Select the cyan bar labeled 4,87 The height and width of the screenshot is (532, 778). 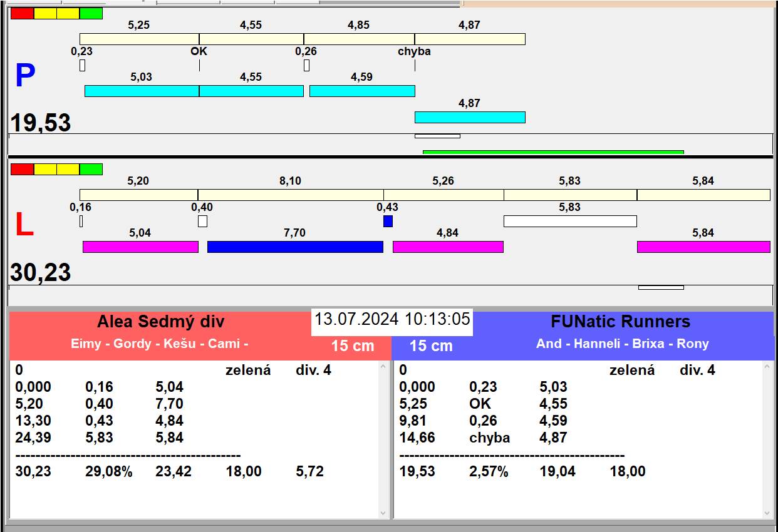pos(470,117)
